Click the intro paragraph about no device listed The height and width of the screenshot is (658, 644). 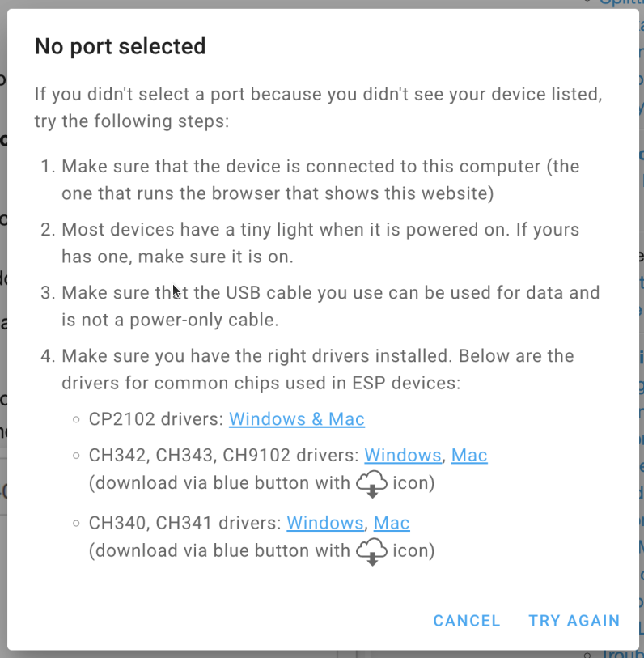point(318,108)
